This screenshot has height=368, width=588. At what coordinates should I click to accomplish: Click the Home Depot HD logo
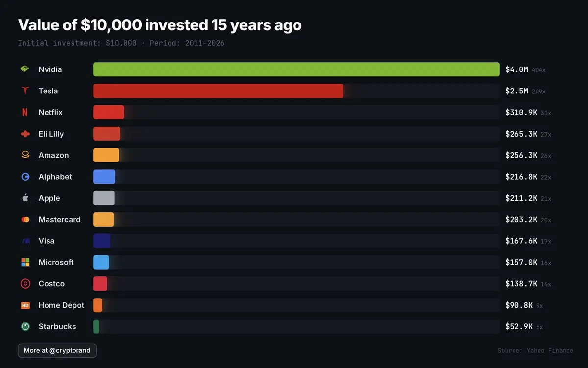coord(25,305)
